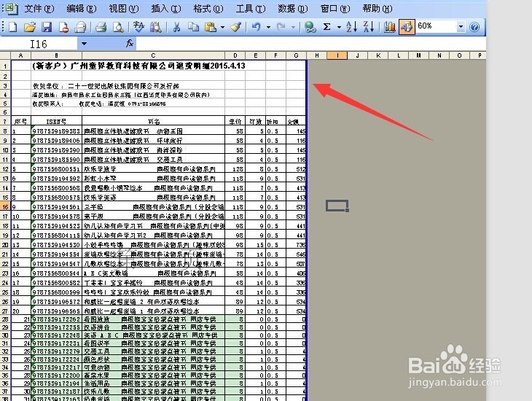Open the 插入(I) menu

(166, 9)
